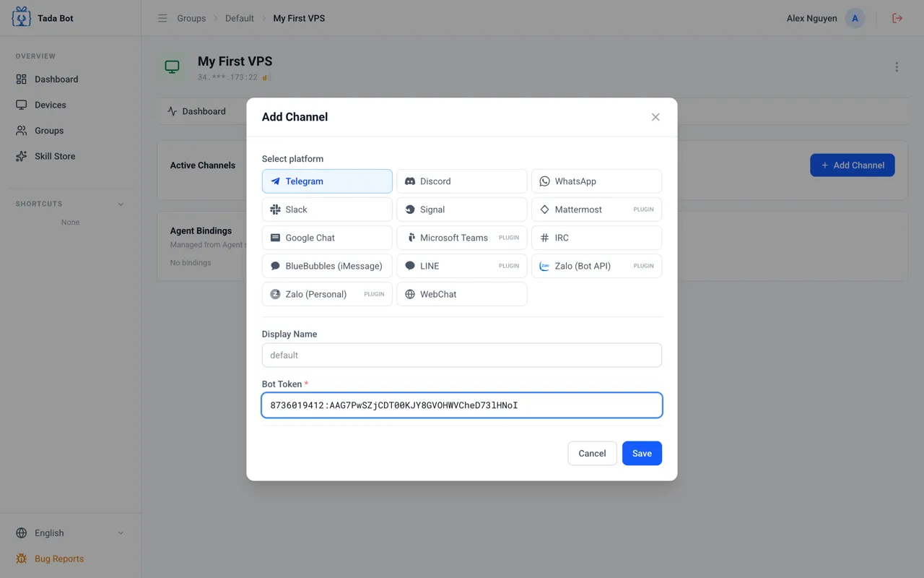924x578 pixels.
Task: Select Zalo (Bot API) platform
Action: (596, 266)
